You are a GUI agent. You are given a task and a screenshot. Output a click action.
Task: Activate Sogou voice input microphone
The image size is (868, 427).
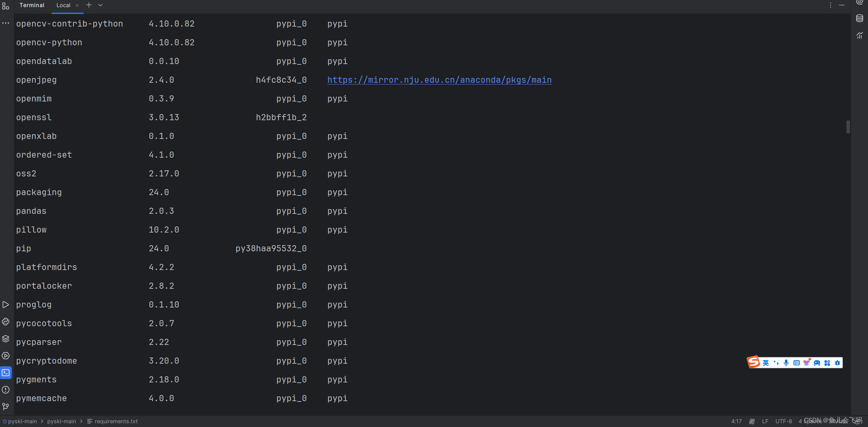[786, 362]
